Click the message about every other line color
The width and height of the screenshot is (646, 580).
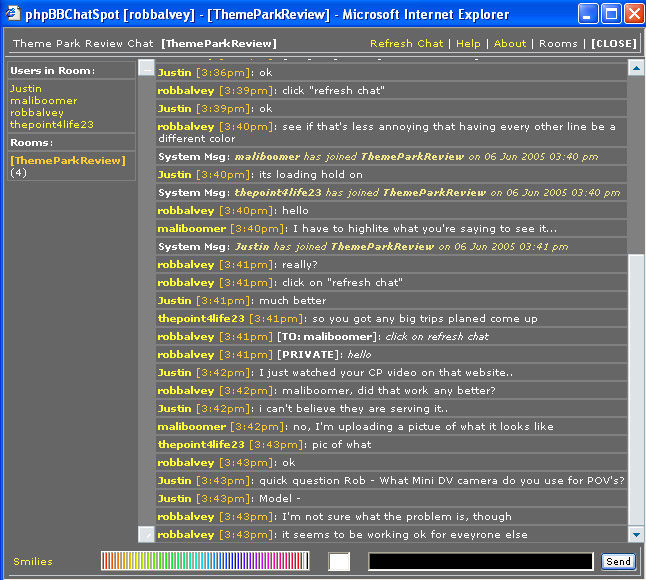(391, 132)
